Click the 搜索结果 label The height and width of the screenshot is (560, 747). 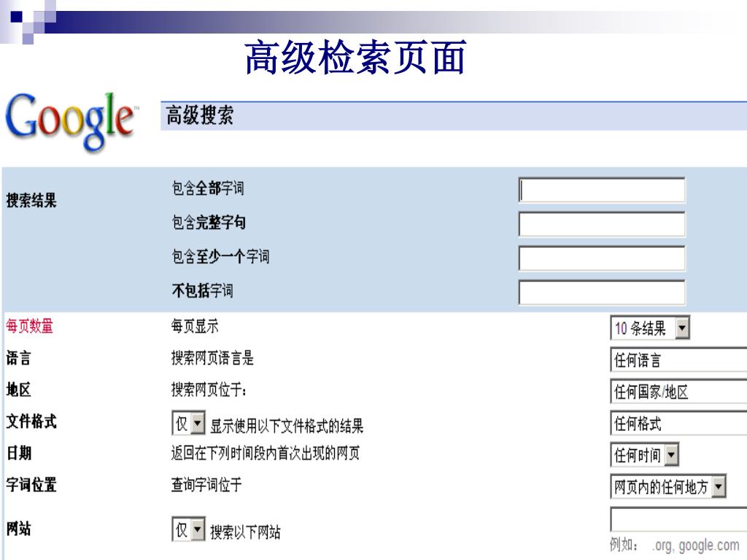31,200
